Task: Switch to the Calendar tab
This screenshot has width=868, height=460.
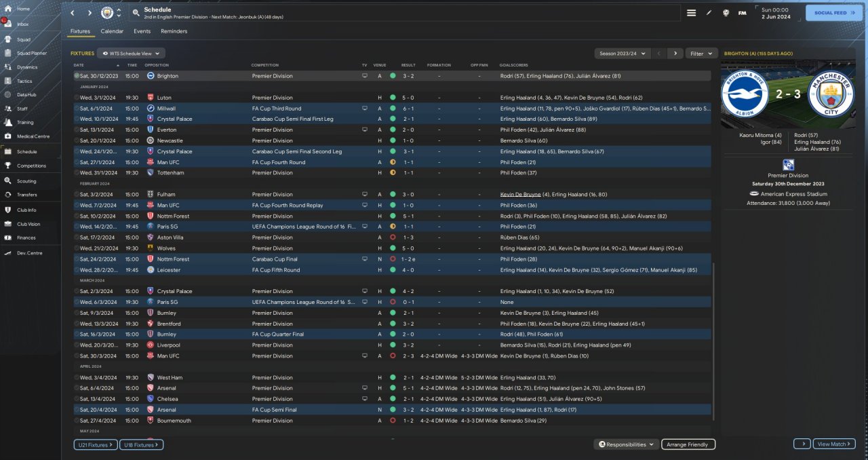Action: (x=112, y=31)
